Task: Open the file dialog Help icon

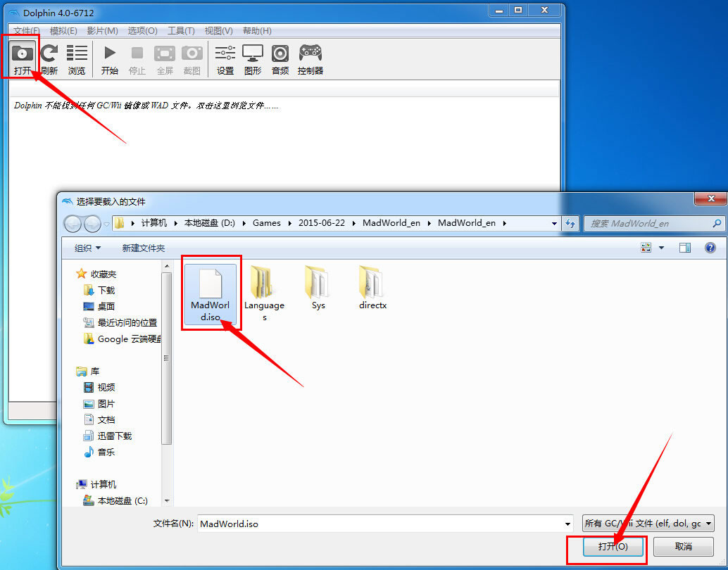Action: click(710, 248)
